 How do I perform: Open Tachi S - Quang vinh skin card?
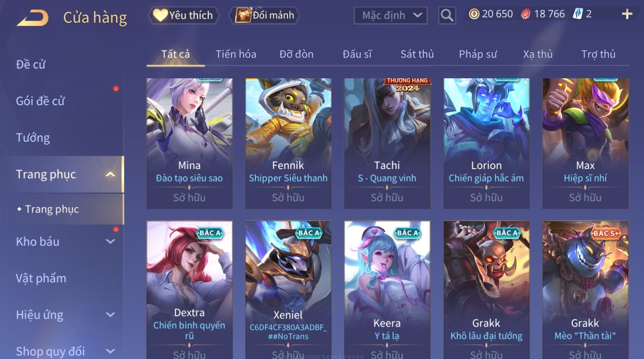click(x=387, y=143)
